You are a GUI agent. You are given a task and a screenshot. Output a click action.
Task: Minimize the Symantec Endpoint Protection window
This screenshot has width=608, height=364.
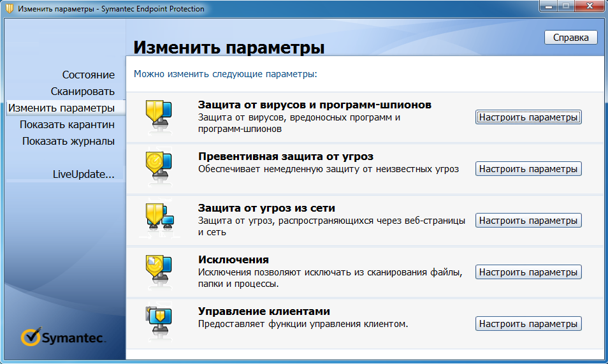pyautogui.click(x=548, y=6)
